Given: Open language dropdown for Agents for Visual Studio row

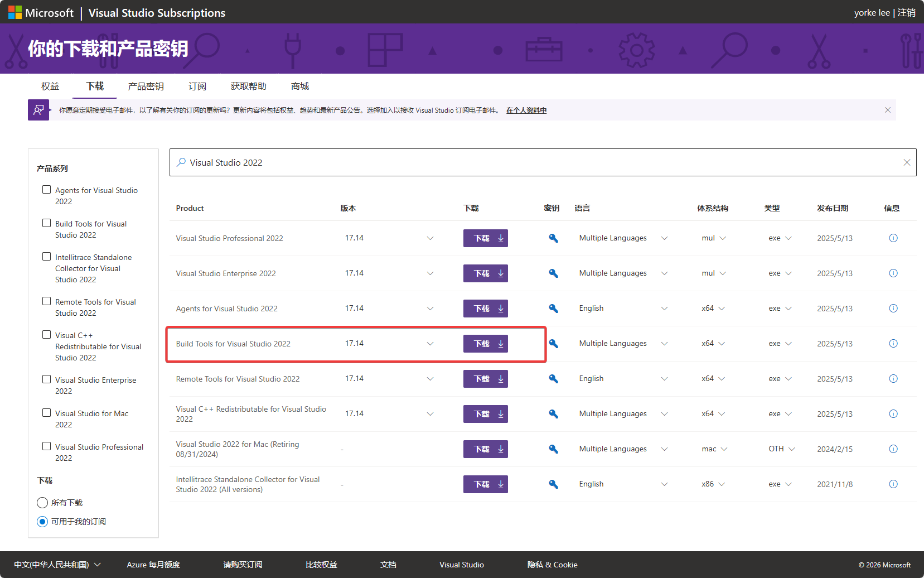Looking at the screenshot, I should point(664,309).
